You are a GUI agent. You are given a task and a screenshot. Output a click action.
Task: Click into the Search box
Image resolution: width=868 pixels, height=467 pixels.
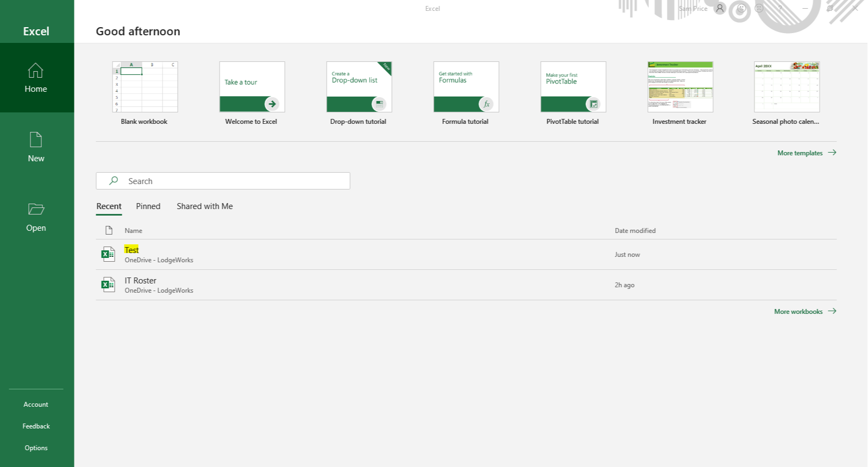pos(223,181)
